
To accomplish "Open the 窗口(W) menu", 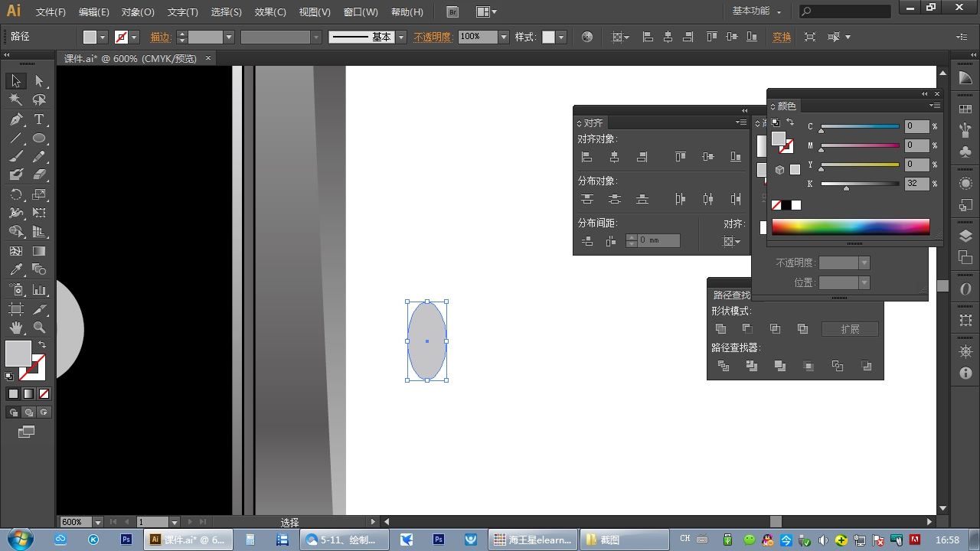I will click(361, 12).
